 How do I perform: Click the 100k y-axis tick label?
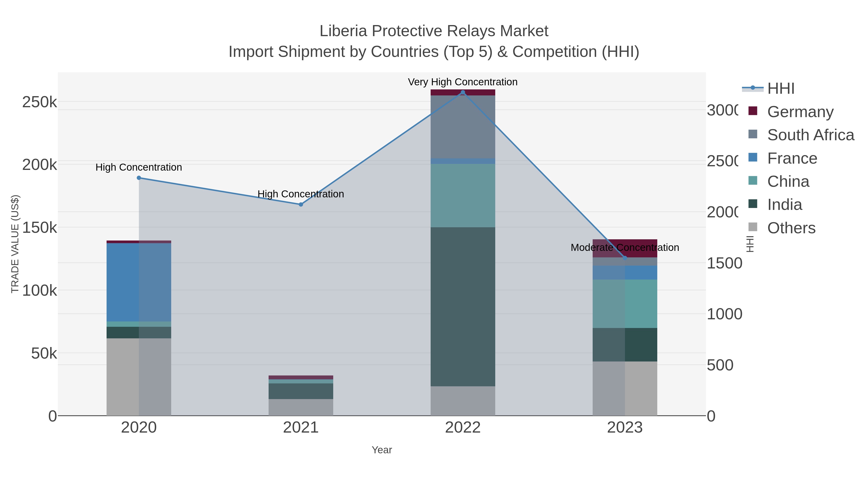coord(40,290)
